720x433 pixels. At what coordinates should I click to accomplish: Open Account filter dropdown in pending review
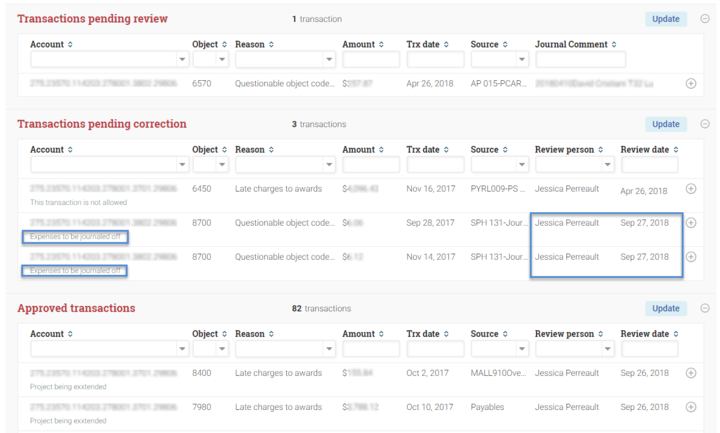(182, 59)
